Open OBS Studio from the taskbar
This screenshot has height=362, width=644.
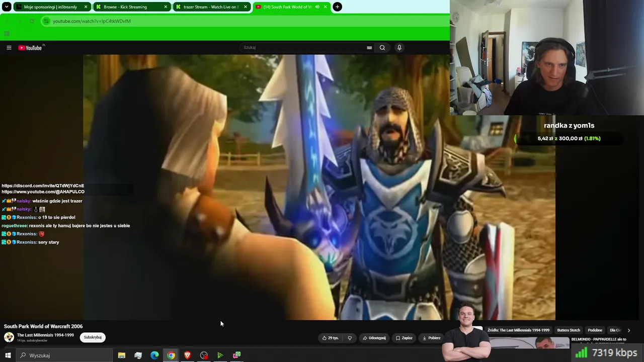click(x=204, y=355)
